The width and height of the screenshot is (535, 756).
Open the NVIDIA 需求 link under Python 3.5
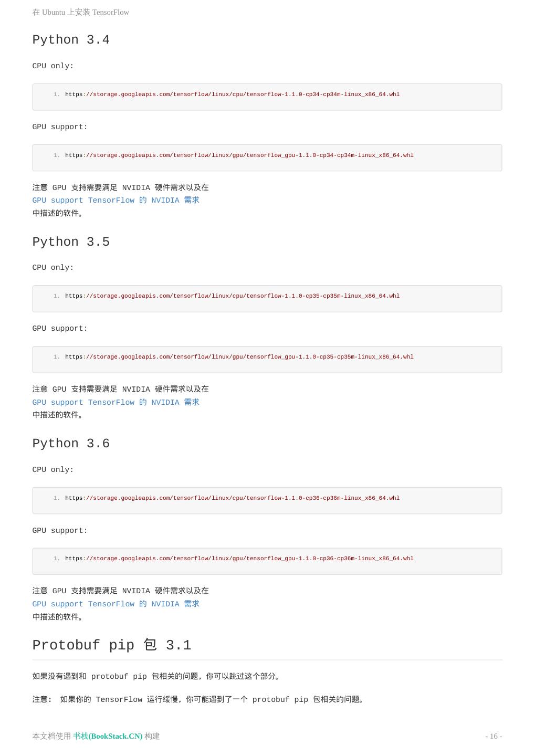116,402
